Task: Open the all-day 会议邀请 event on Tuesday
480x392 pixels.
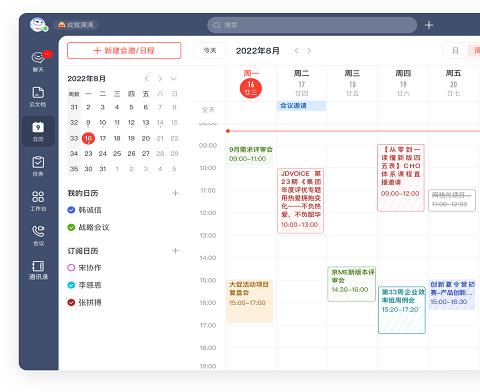Action: pyautogui.click(x=301, y=106)
